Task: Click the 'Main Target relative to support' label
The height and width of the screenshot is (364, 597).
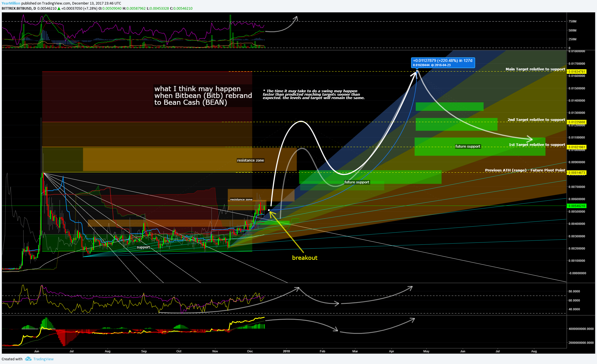Action: coord(535,69)
